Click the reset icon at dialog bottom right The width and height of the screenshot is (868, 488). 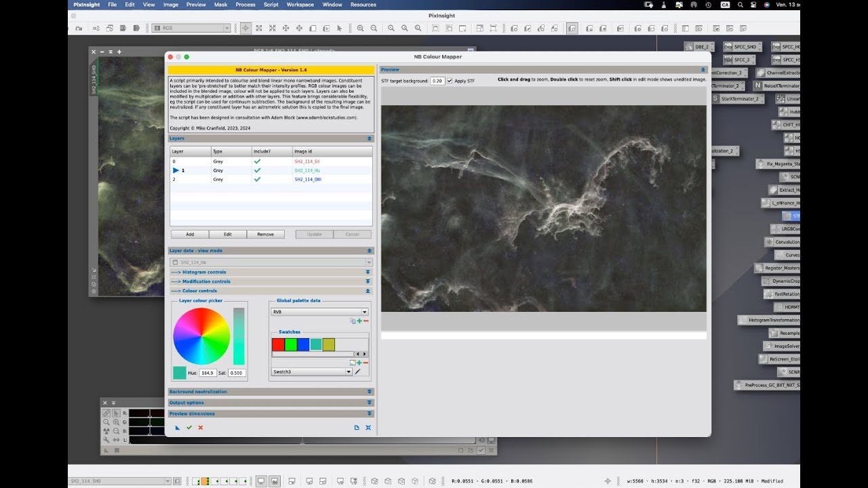[368, 428]
